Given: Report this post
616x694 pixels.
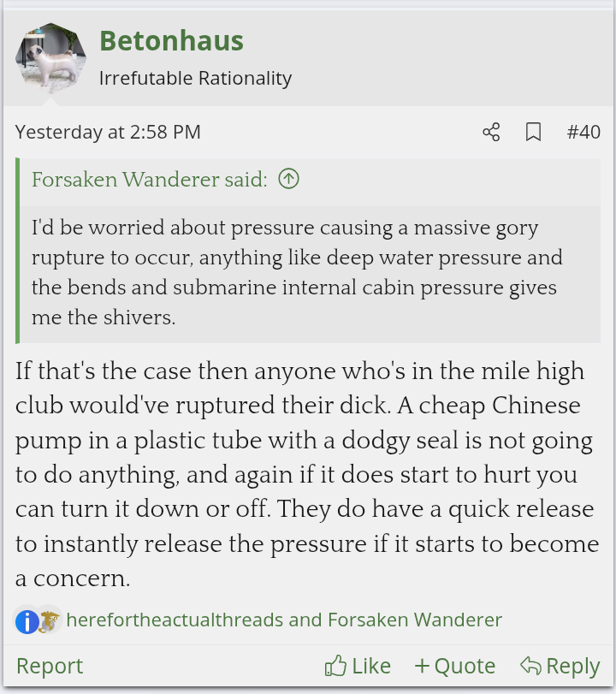Looking at the screenshot, I should [50, 666].
